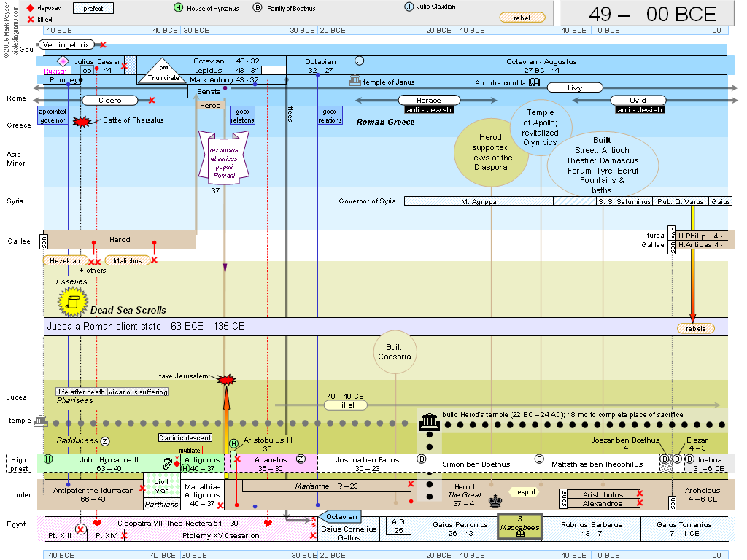Click the Dead Sea Scrolls scroll icon
747x560 pixels.
(73, 301)
